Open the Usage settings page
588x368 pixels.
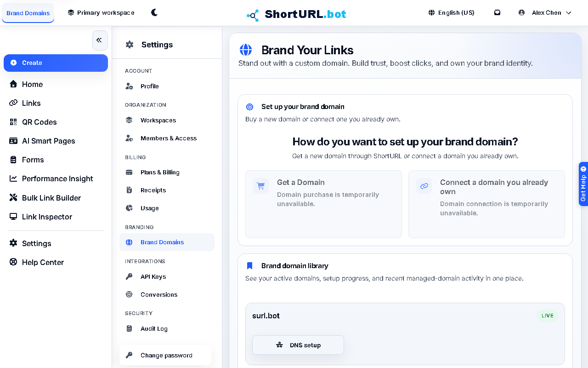(167, 208)
